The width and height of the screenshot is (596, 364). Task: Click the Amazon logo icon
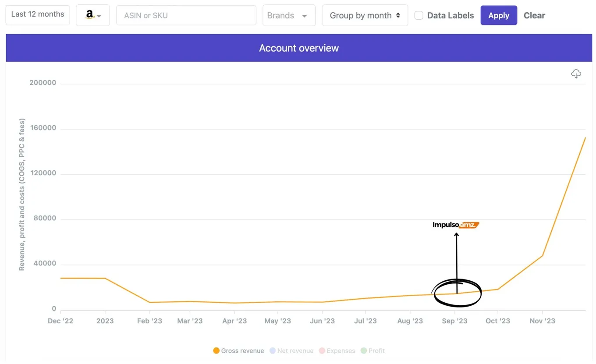89,14
